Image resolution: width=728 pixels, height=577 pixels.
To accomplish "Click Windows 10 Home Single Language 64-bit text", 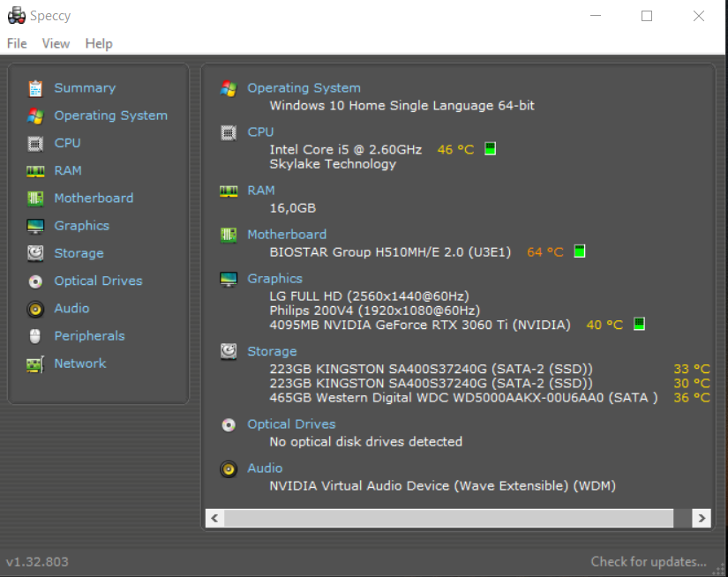I will click(x=402, y=106).
